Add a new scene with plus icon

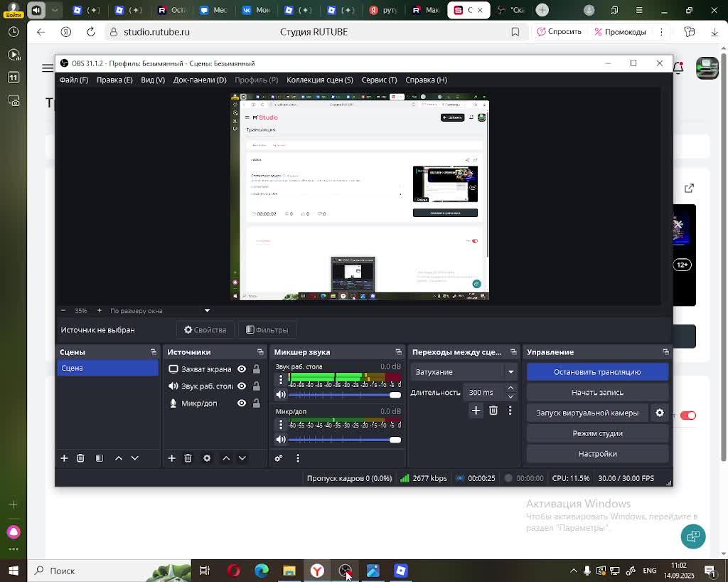pyautogui.click(x=64, y=458)
